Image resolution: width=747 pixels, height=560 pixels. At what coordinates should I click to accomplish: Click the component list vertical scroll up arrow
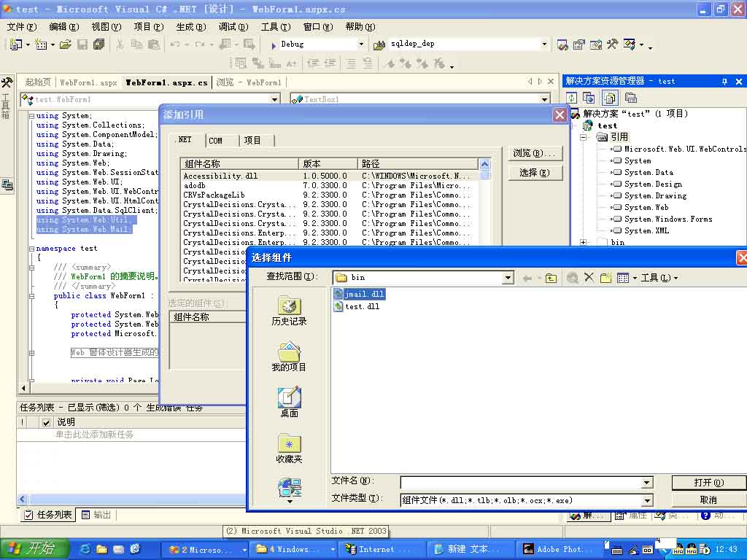[x=484, y=164]
